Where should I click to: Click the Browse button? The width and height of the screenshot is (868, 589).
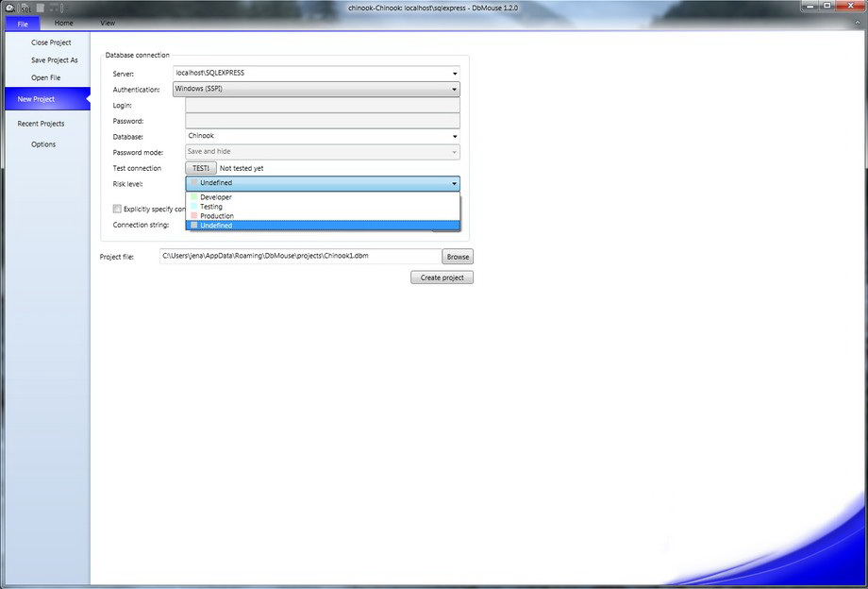tap(458, 257)
